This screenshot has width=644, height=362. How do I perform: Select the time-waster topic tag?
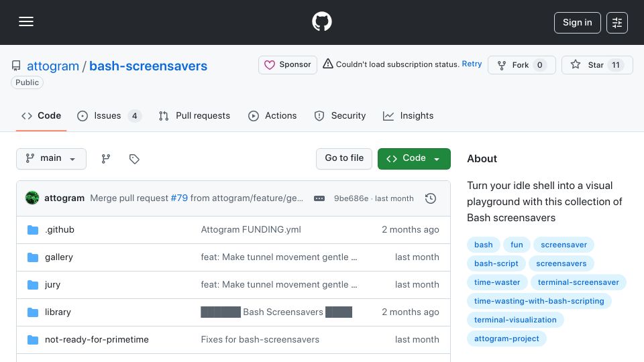point(497,282)
